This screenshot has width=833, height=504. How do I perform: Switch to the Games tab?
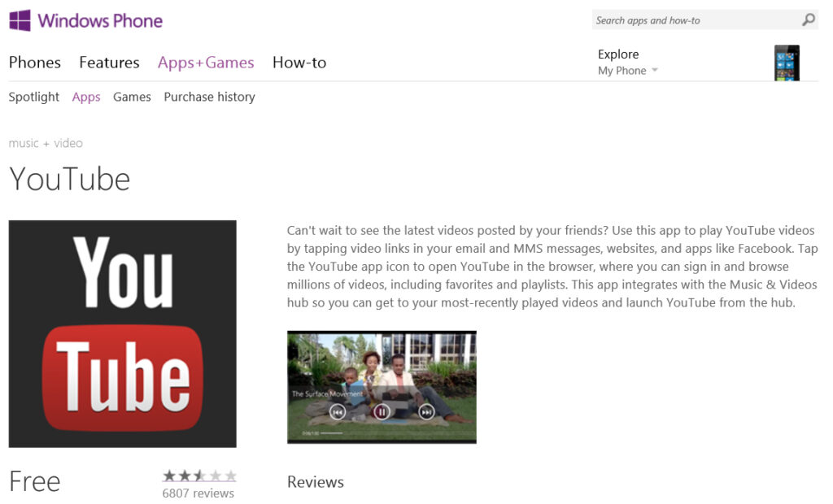click(x=132, y=97)
